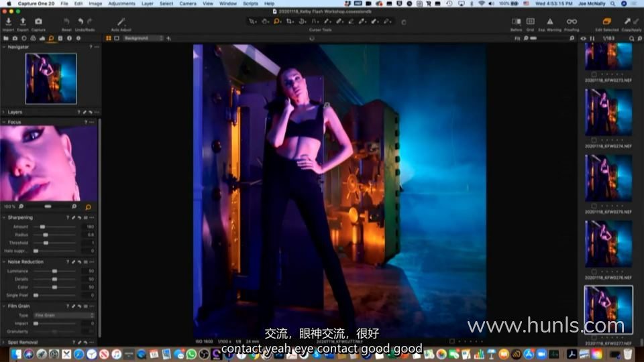644x362 pixels.
Task: Open the Lens tool tab
Action: click(24, 38)
